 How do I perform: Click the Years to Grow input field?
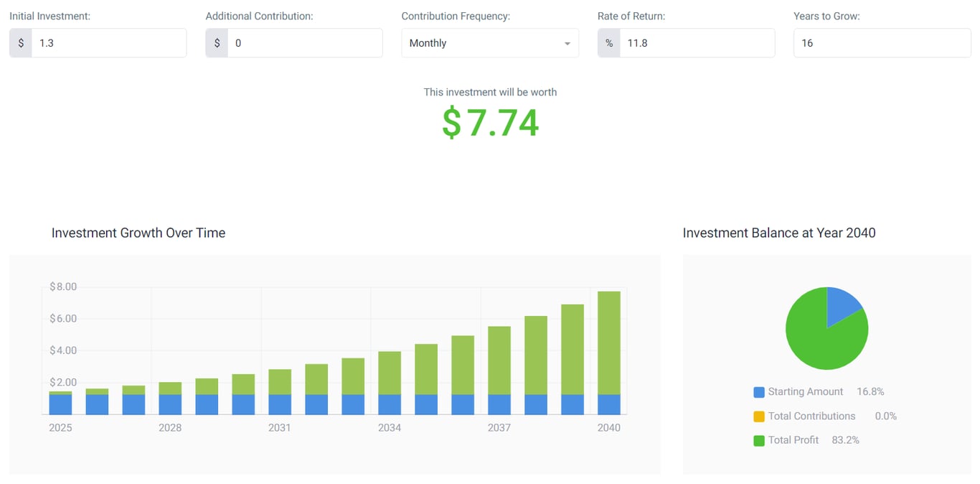pos(882,43)
